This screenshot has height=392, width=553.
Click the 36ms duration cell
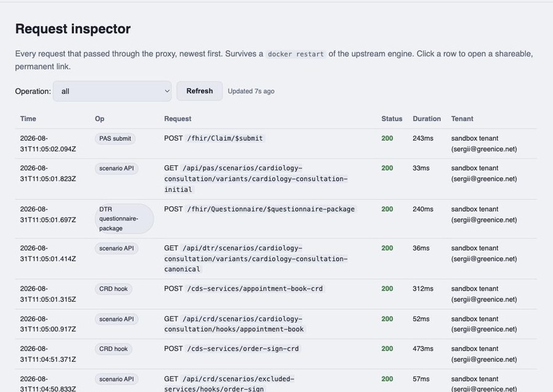(x=421, y=248)
